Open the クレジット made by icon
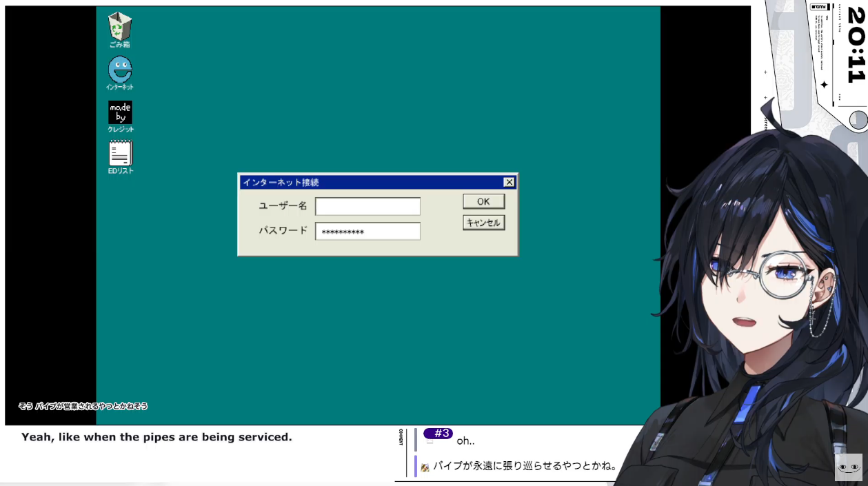The width and height of the screenshot is (868, 486). [121, 116]
